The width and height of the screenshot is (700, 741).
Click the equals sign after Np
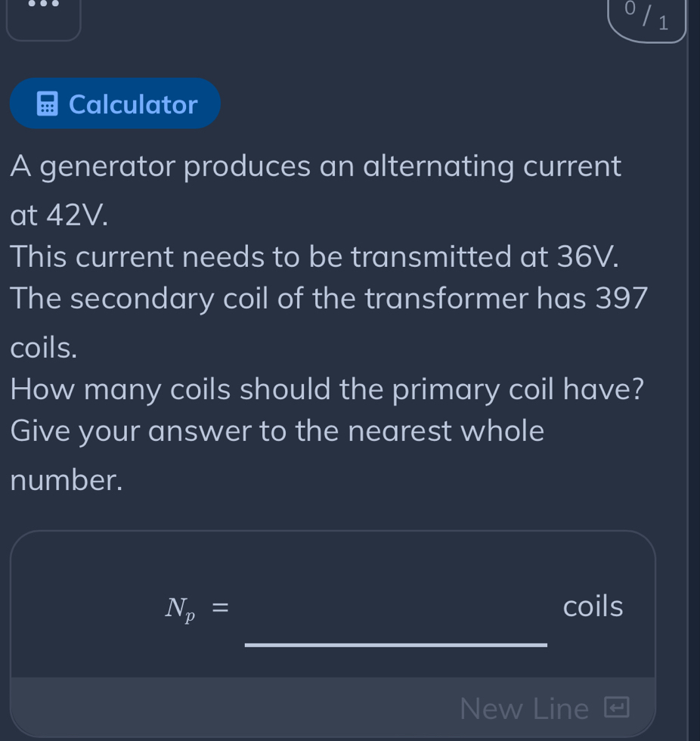(220, 608)
